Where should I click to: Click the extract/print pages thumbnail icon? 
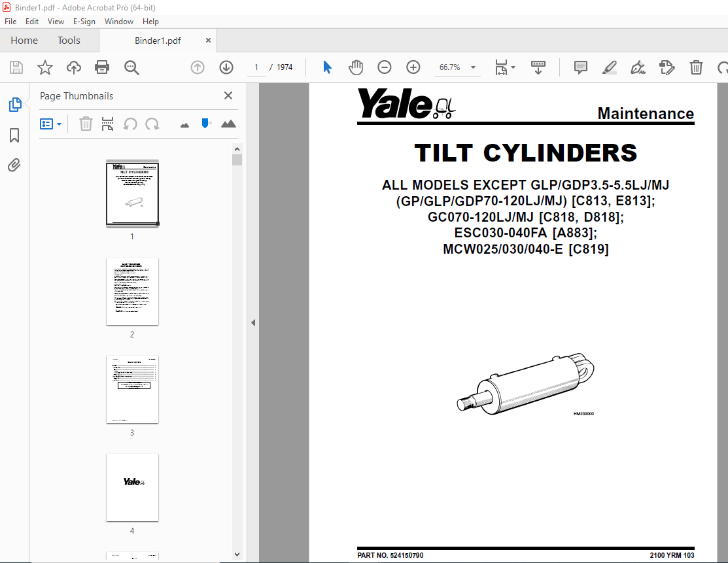click(108, 124)
